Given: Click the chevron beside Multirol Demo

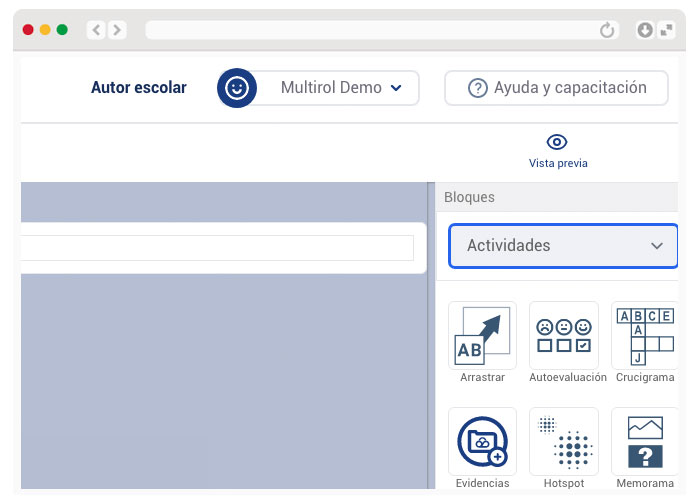Looking at the screenshot, I should pyautogui.click(x=396, y=88).
